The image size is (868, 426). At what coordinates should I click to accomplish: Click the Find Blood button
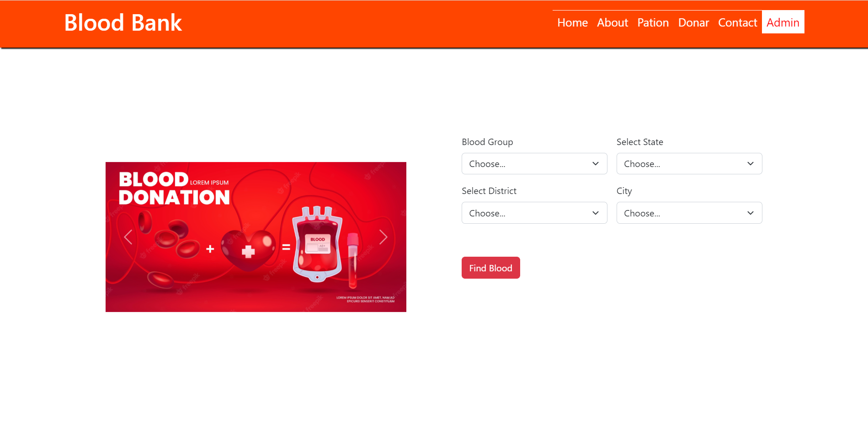click(490, 268)
